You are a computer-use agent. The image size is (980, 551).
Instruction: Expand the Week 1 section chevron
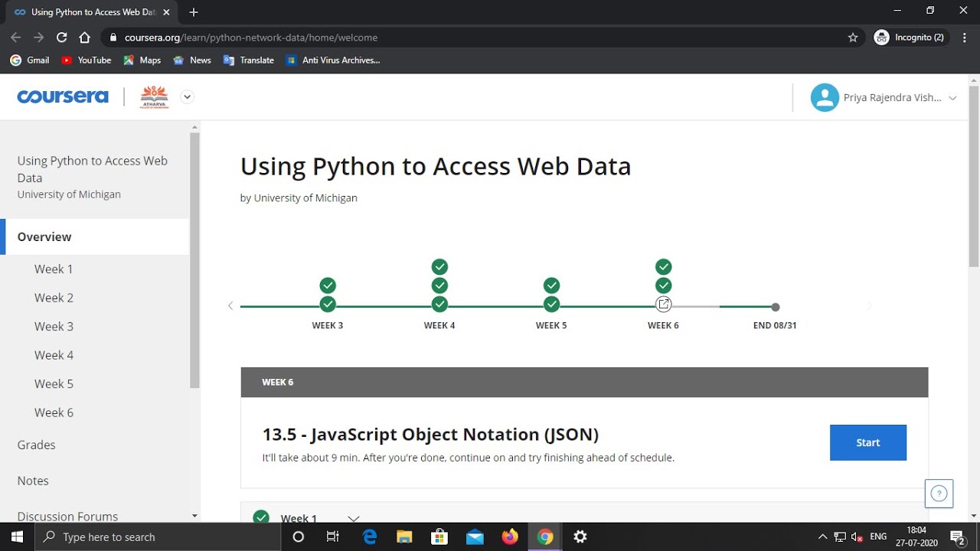[x=353, y=518]
